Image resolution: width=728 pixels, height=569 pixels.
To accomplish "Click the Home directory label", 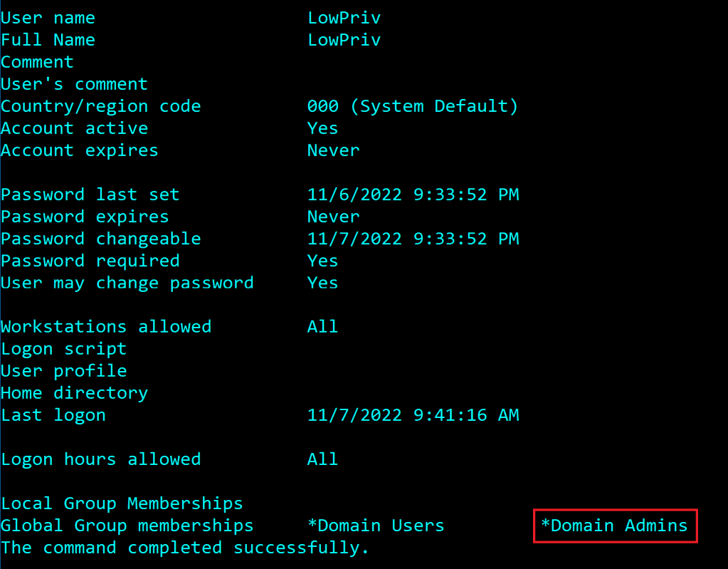I will point(74,393).
